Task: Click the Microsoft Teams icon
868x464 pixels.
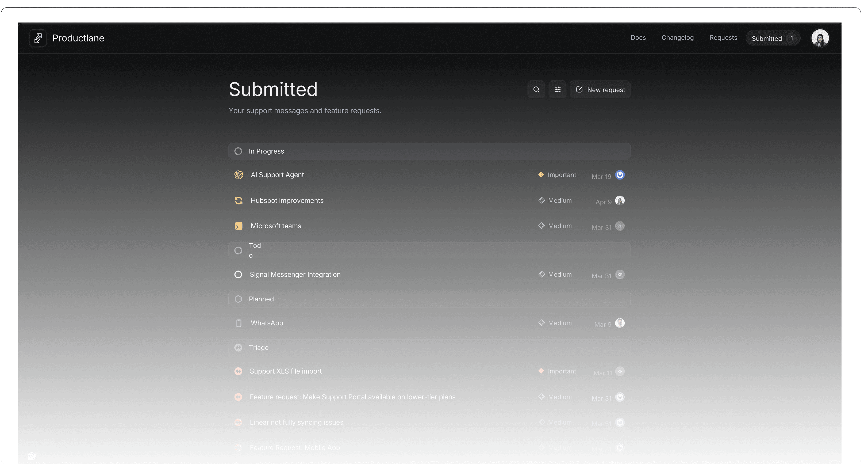Action: (x=239, y=226)
